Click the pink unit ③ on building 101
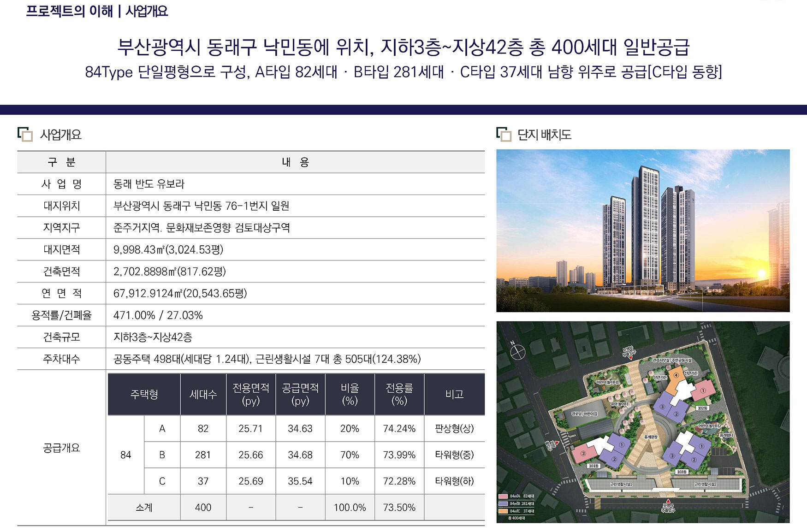807x532 pixels. click(x=583, y=454)
